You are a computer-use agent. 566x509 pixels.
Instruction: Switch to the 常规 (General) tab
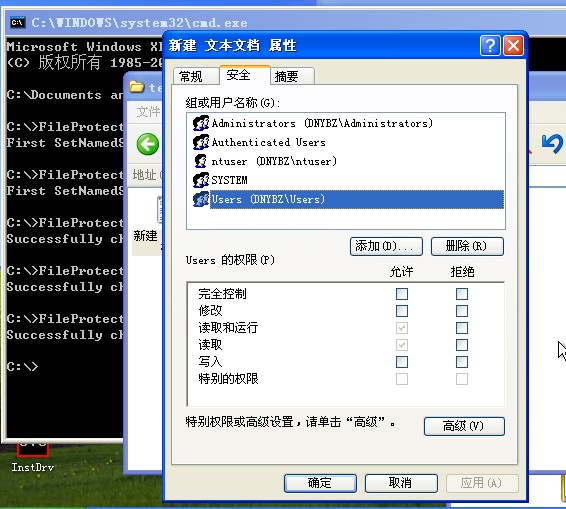tap(195, 76)
